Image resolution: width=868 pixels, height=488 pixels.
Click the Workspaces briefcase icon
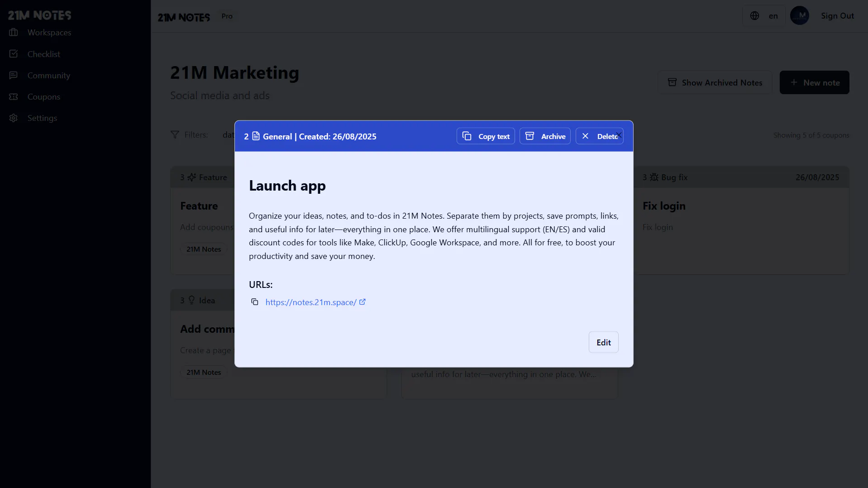14,32
